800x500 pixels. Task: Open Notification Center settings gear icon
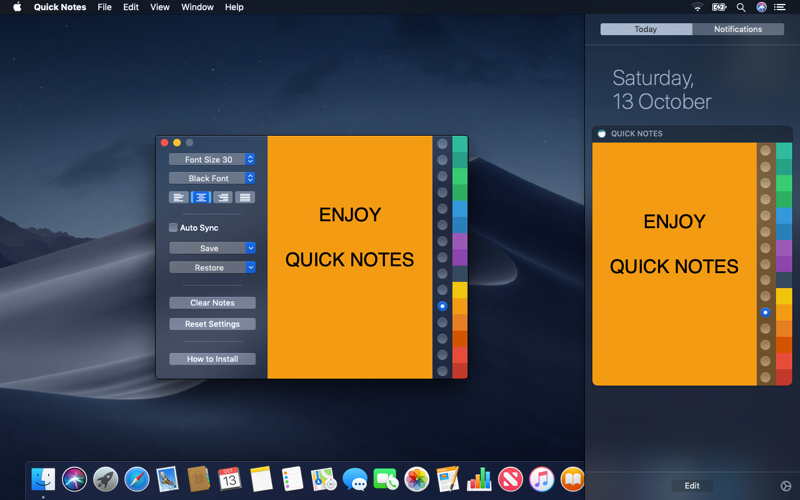pyautogui.click(x=786, y=486)
